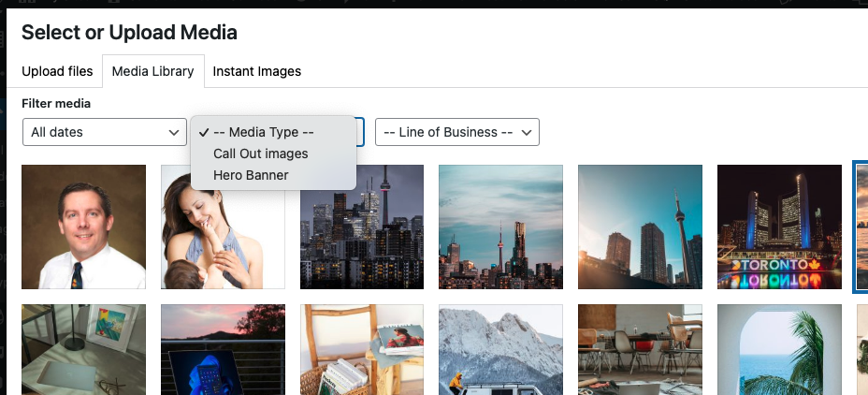Screen dimensions: 868x395
Task: Switch to the Upload files tab
Action: [x=57, y=71]
